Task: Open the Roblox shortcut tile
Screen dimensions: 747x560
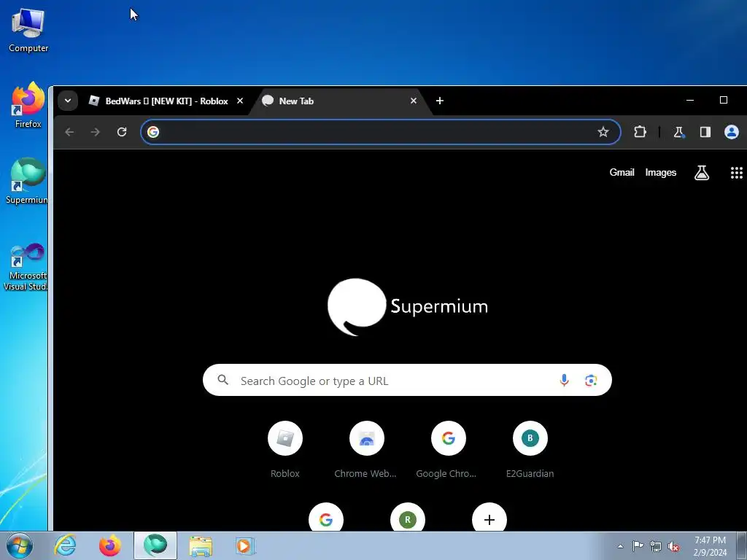Action: point(285,451)
